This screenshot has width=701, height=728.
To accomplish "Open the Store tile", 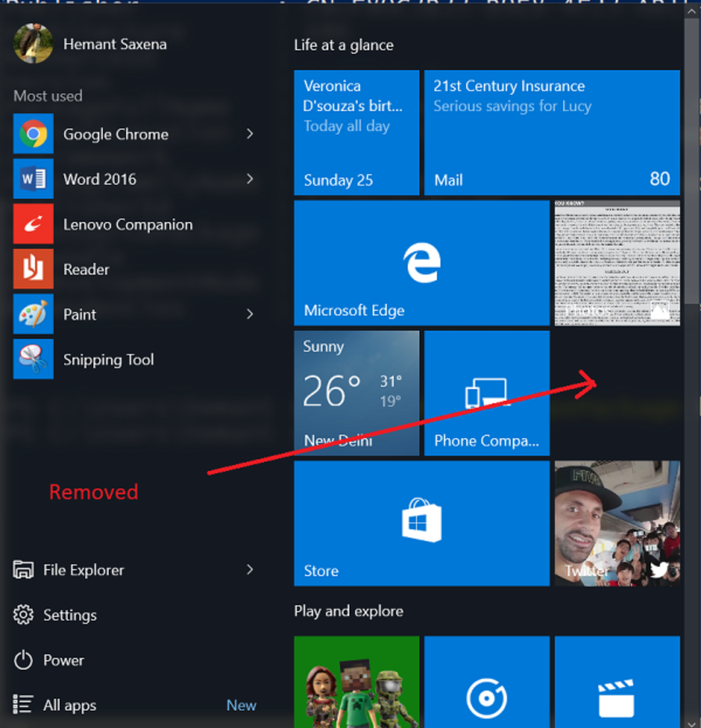I will pyautogui.click(x=422, y=524).
